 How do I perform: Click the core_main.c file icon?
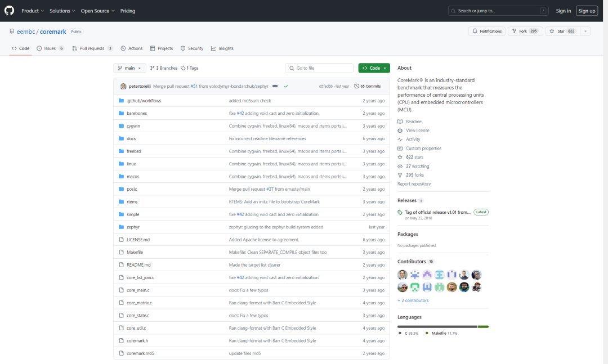(122, 290)
